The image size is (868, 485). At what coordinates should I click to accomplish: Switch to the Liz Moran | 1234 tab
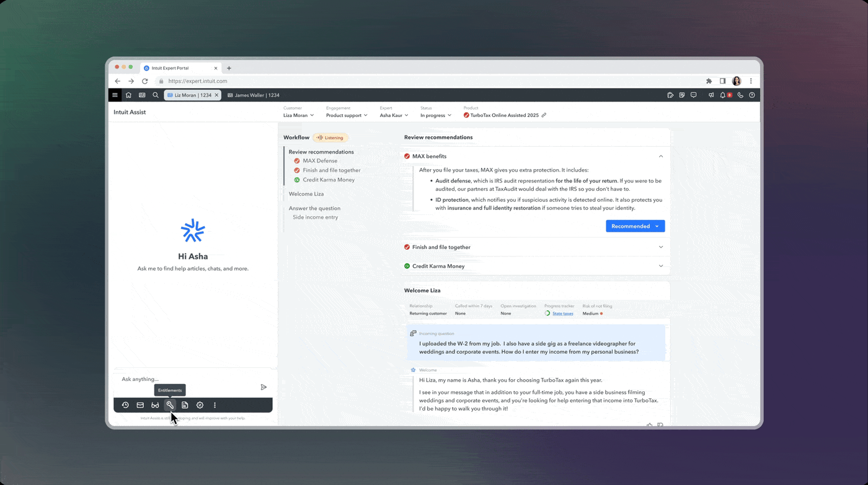tap(192, 95)
